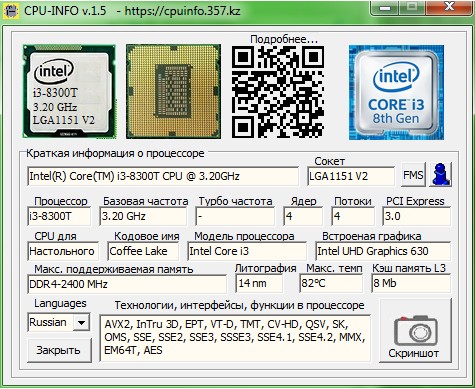475x389 pixels.
Task: Click the DDR4-2400 MHz memory field
Action: pos(127,284)
